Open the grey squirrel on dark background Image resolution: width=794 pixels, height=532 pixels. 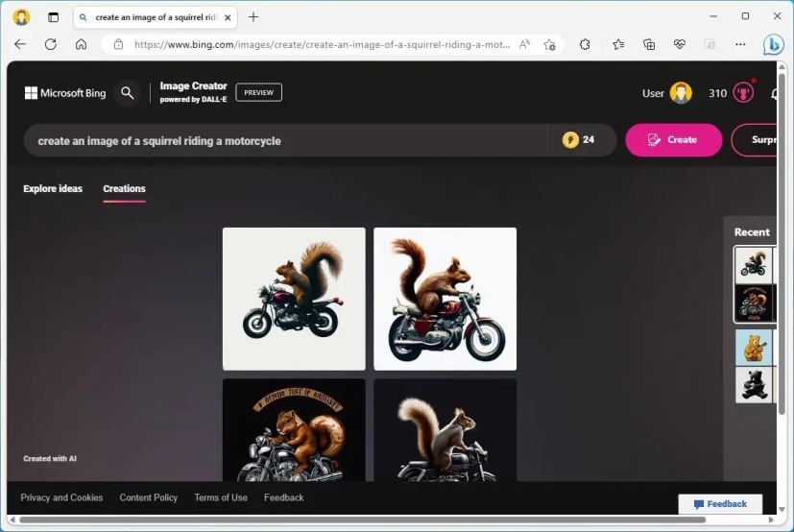coord(445,429)
